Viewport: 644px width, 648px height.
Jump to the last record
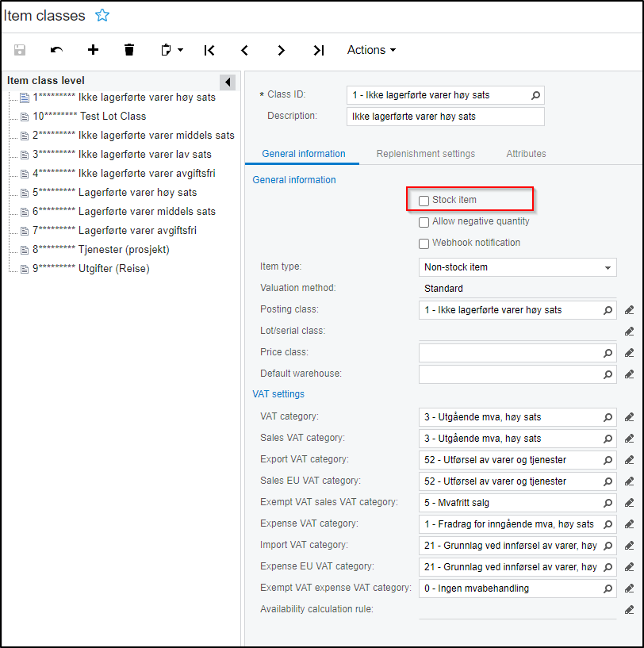(x=318, y=50)
